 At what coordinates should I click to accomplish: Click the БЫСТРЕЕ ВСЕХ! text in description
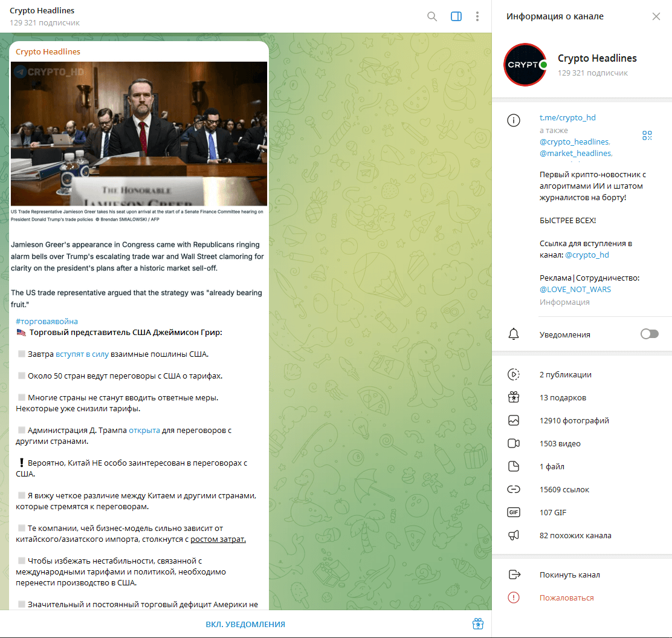coord(567,220)
